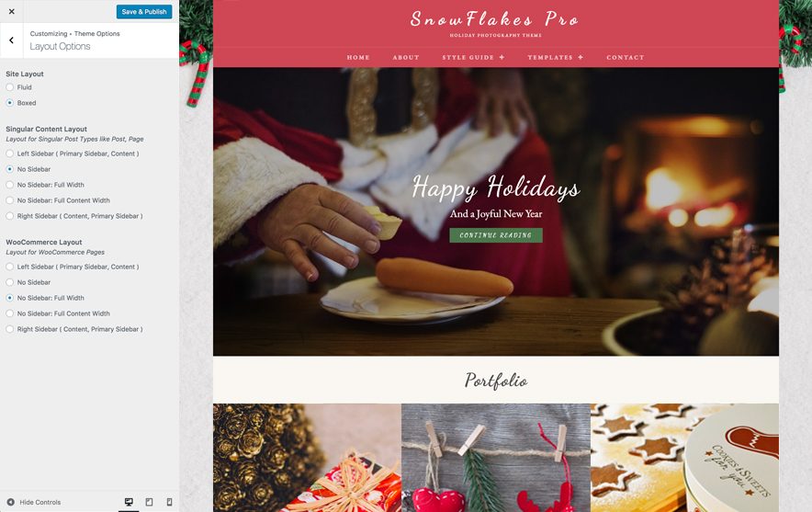Collapse the panel via the Hide Controls arrow icon
The width and height of the screenshot is (812, 512).
10,502
